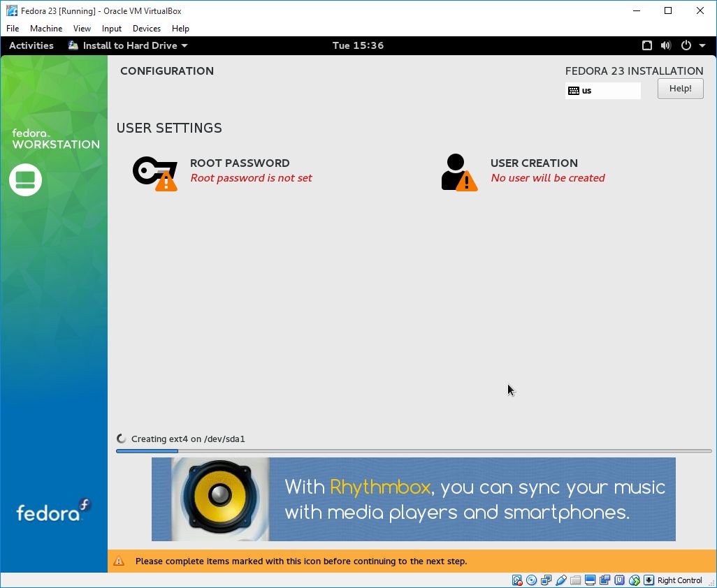The width and height of the screenshot is (717, 588).
Task: Open the Machine menu
Action: [x=46, y=29]
